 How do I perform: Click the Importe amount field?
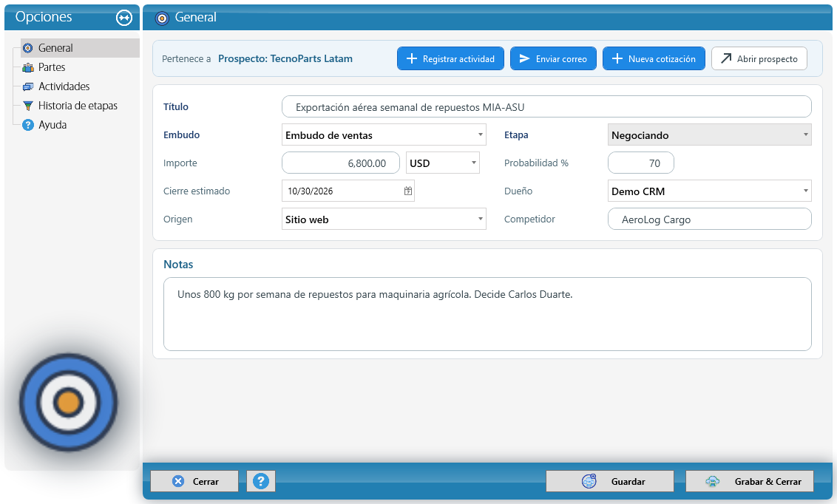point(341,163)
